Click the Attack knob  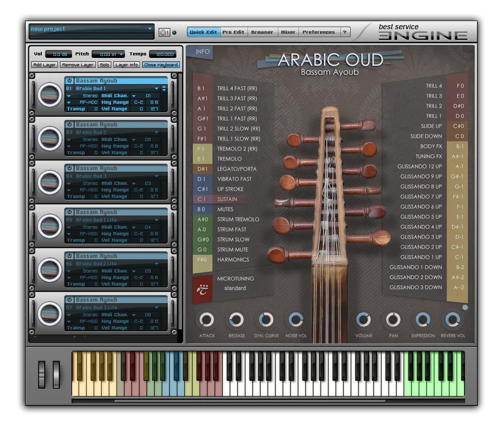pyautogui.click(x=207, y=320)
